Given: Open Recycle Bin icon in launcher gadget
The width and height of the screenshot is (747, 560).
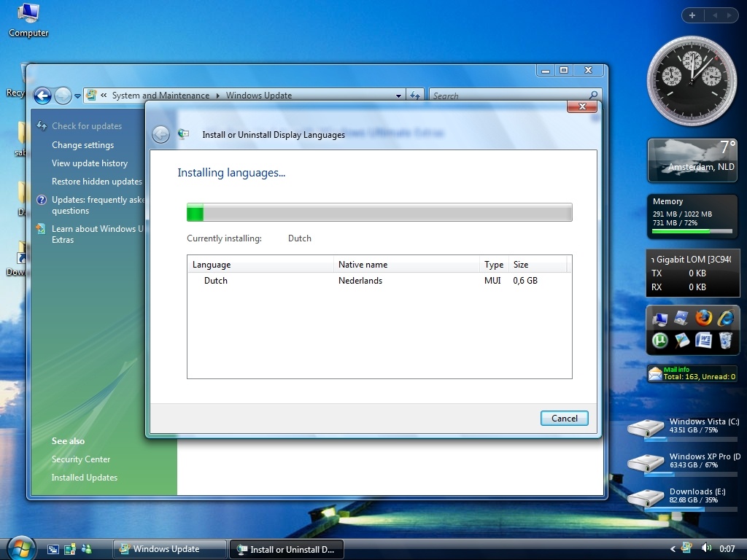Looking at the screenshot, I should [725, 340].
